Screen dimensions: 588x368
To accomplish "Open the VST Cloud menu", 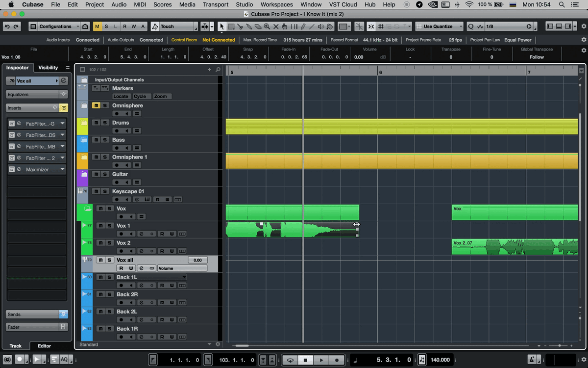I will pyautogui.click(x=343, y=4).
